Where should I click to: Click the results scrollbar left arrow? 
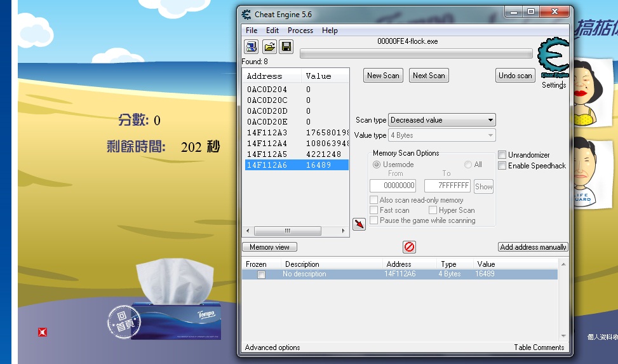coord(248,231)
